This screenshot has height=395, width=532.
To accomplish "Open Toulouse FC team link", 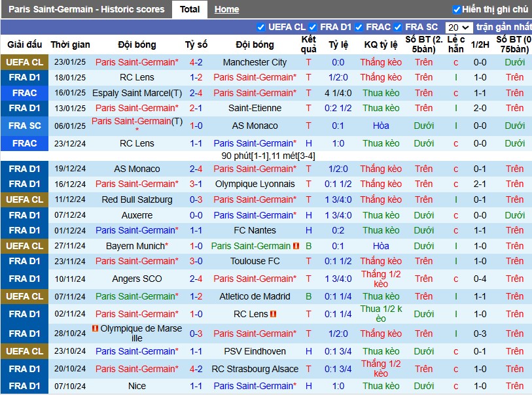I will point(255,261).
